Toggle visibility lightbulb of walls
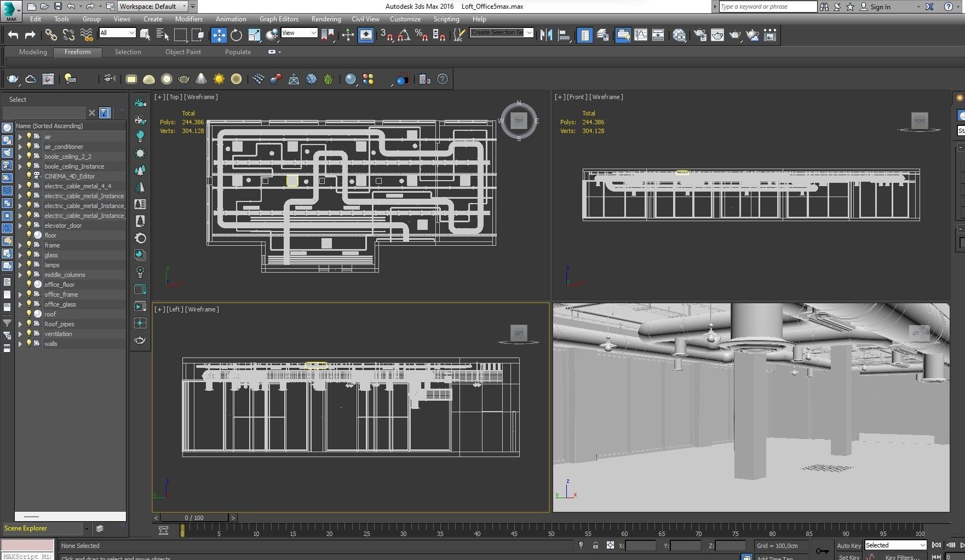This screenshot has width=965, height=560. coord(29,344)
